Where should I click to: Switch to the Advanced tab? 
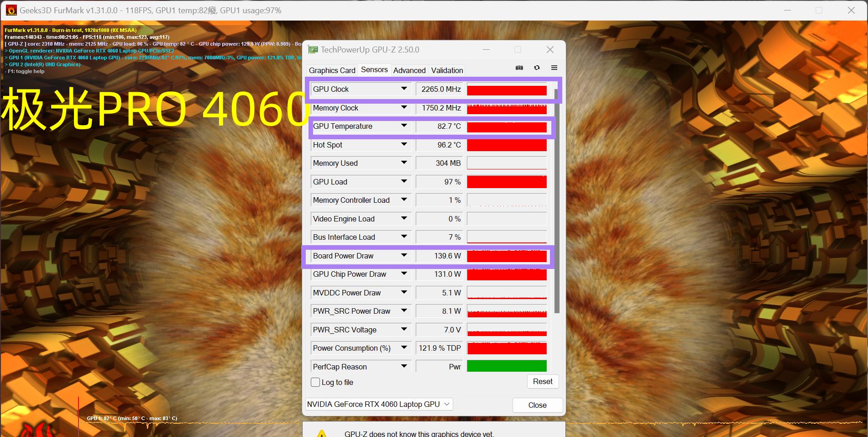tap(409, 70)
